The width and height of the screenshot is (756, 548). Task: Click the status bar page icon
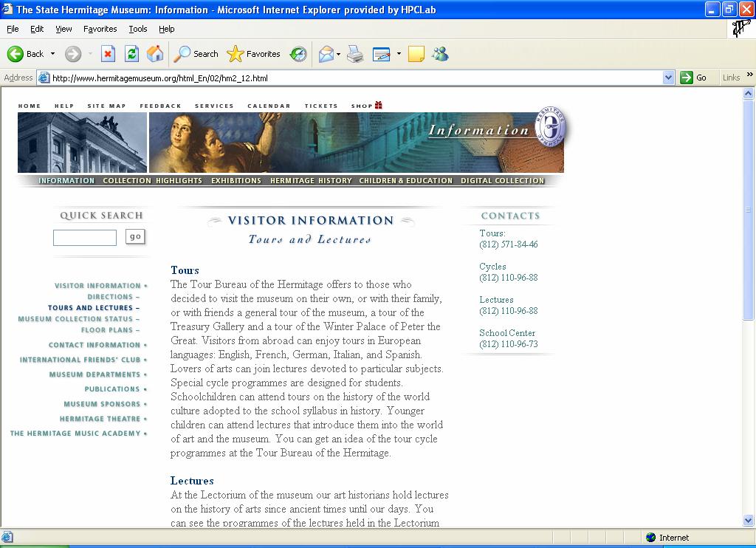(7, 538)
